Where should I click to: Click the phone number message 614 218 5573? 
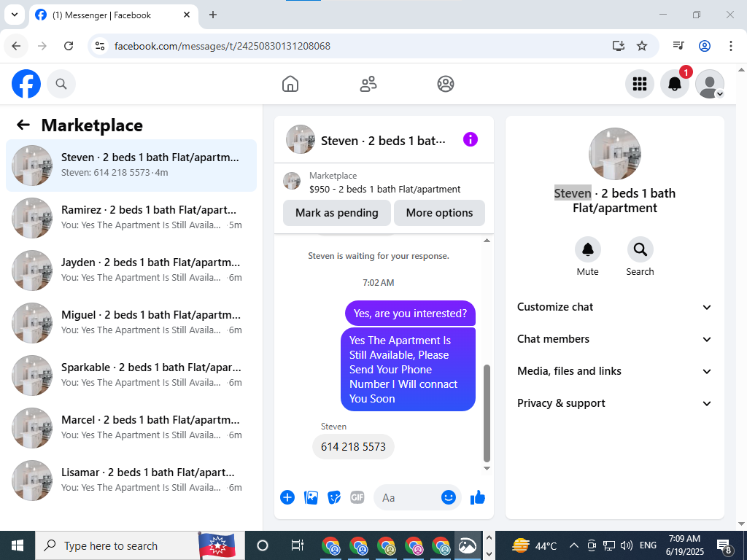click(353, 447)
